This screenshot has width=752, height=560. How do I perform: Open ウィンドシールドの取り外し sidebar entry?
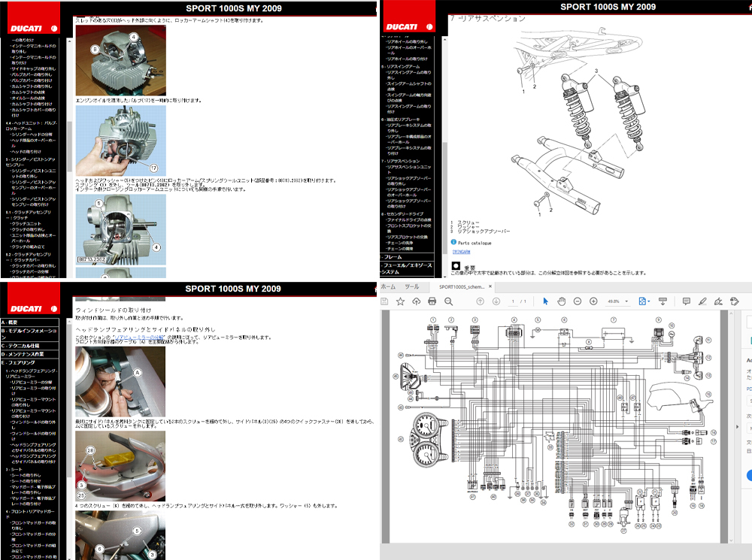(33, 425)
